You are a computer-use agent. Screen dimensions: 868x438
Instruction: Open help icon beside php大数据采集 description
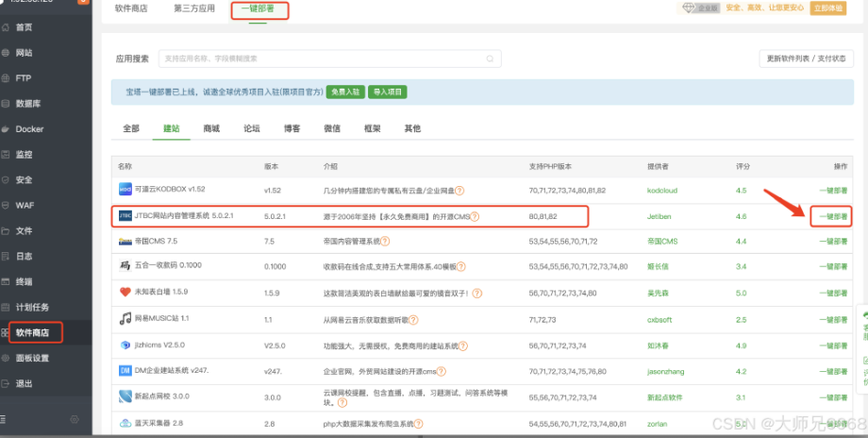point(418,424)
